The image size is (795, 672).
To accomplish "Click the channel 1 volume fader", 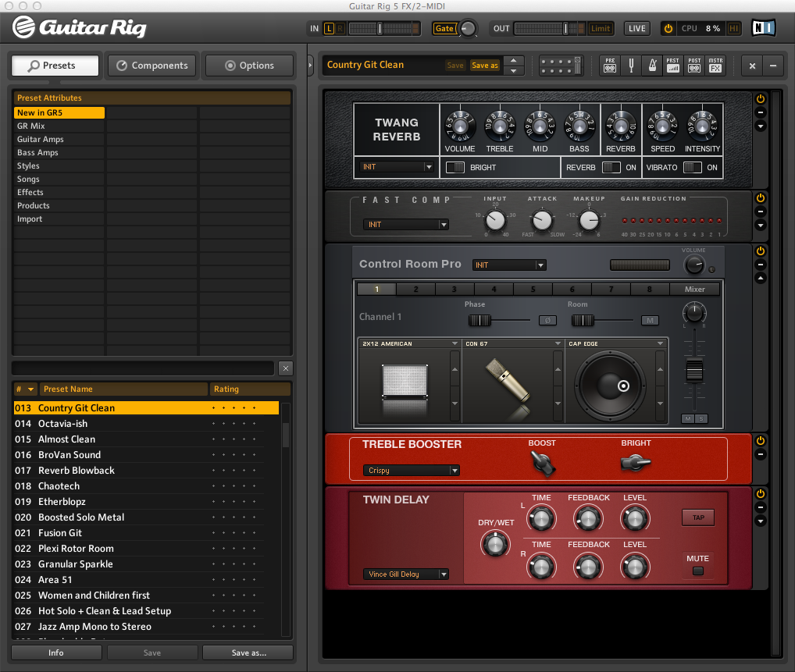I will tap(694, 371).
